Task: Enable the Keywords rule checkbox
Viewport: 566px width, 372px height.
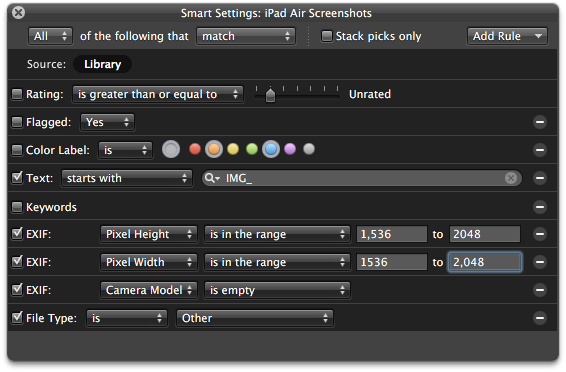Action: [x=17, y=207]
